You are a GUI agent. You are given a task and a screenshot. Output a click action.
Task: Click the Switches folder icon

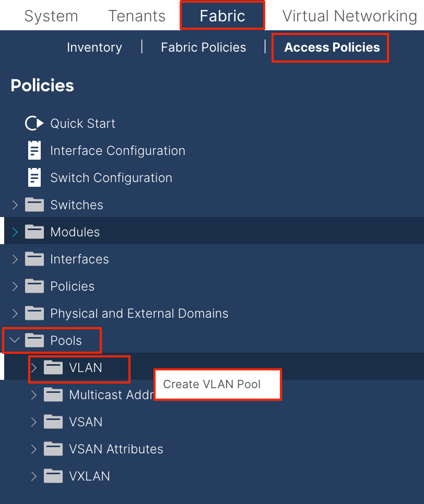click(34, 205)
